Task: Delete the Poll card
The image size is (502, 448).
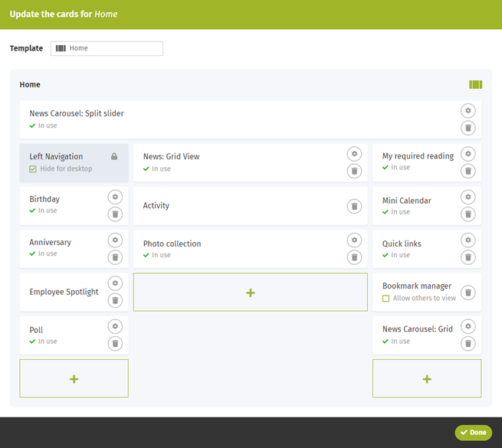Action: (x=115, y=344)
